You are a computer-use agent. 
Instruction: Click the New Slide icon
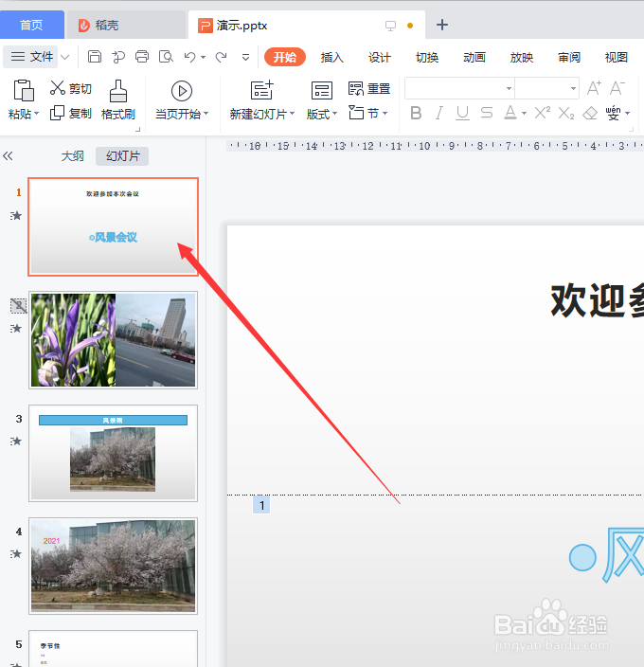point(261,90)
